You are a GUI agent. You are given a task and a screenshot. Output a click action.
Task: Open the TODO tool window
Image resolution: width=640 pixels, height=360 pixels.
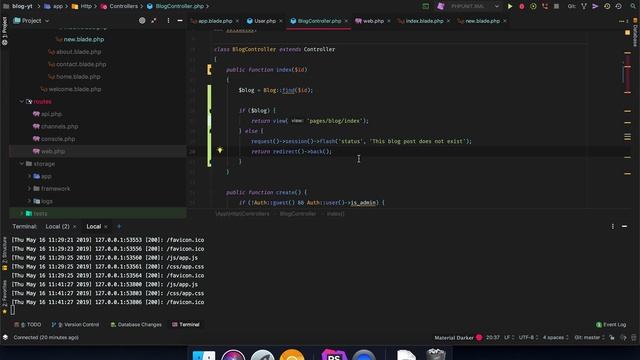tap(28, 324)
